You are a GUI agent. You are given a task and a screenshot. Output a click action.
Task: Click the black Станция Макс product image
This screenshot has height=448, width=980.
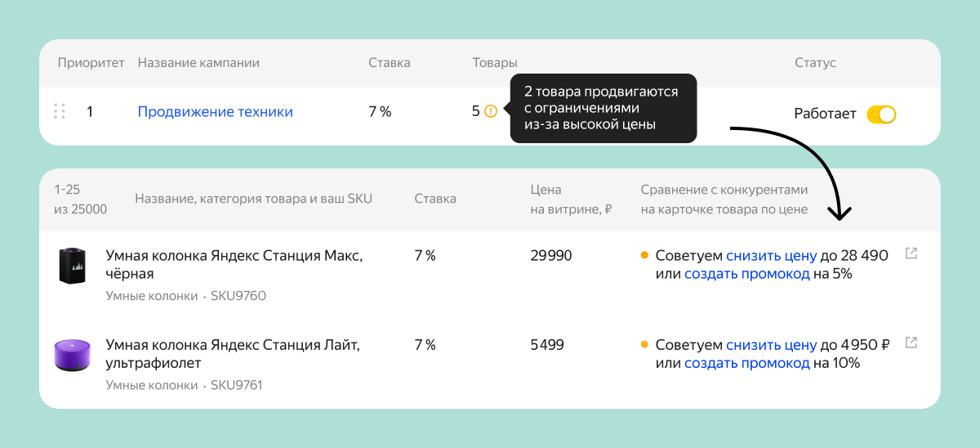tap(72, 267)
